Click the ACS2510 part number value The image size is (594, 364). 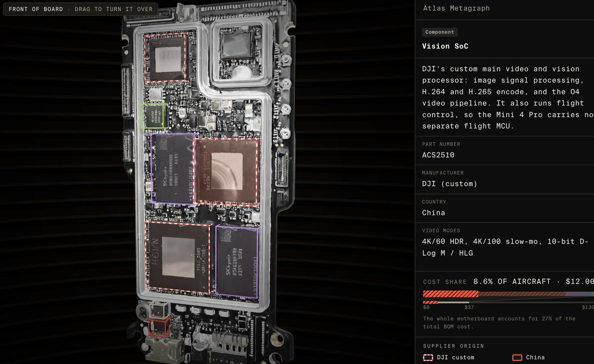(x=438, y=155)
